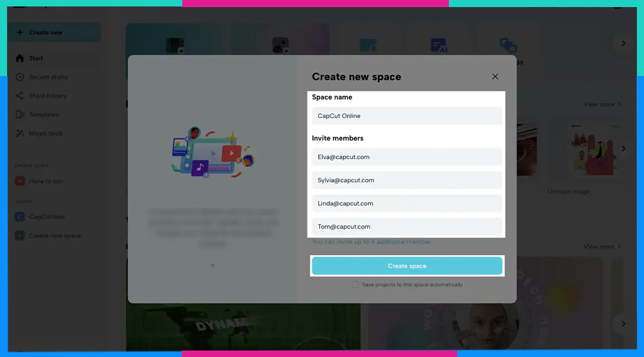Select the Sylvia@capcut.com invite field
The image size is (644, 357).
[406, 180]
